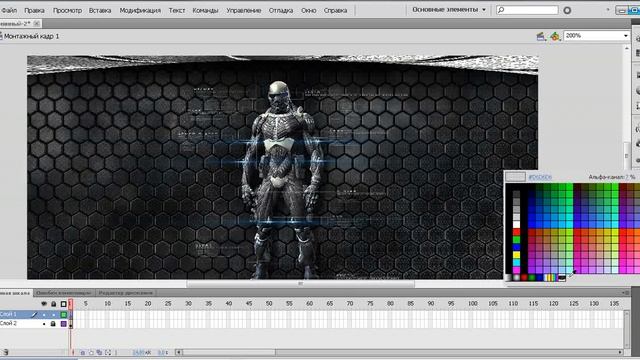This screenshot has width=640, height=360.
Task: Select the Слой 1 layer
Action: pos(8,314)
